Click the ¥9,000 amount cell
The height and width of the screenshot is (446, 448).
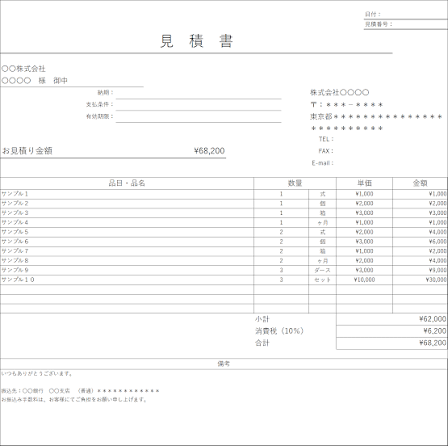420,270
